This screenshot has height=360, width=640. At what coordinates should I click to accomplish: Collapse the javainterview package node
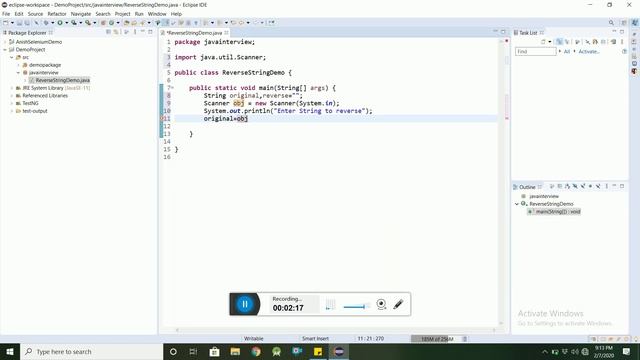[18, 73]
